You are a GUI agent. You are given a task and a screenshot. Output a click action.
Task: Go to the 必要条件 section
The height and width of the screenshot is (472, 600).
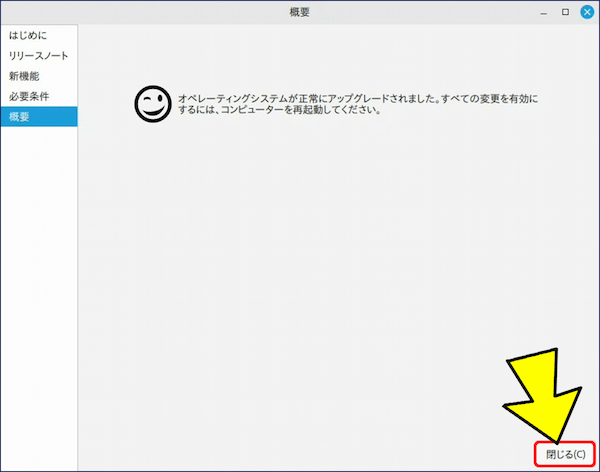click(x=39, y=96)
